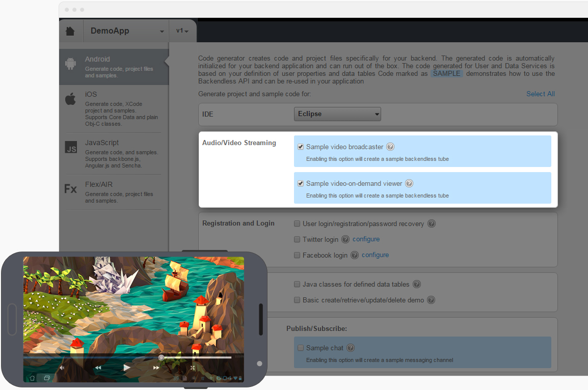The width and height of the screenshot is (588, 390).
Task: Click 'Generate project and sample code for:' text
Action: (x=255, y=94)
